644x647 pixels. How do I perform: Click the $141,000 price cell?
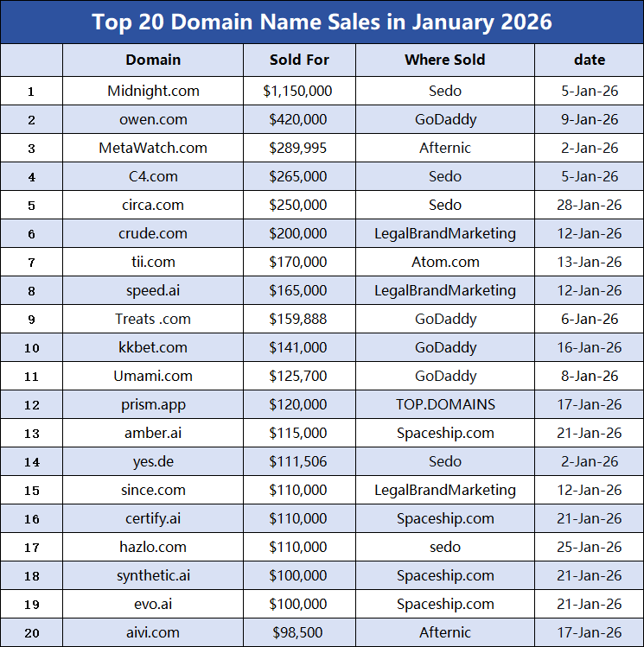click(x=299, y=347)
